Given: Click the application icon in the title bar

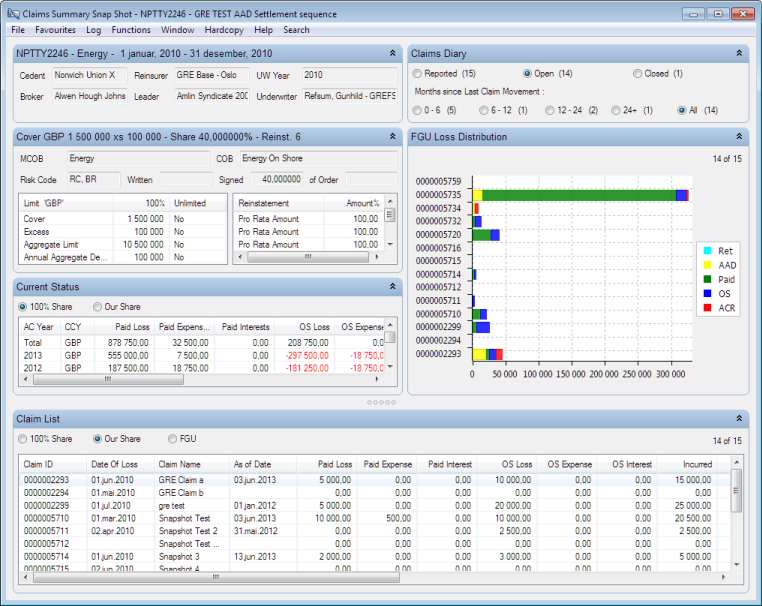Looking at the screenshot, I should tap(13, 14).
